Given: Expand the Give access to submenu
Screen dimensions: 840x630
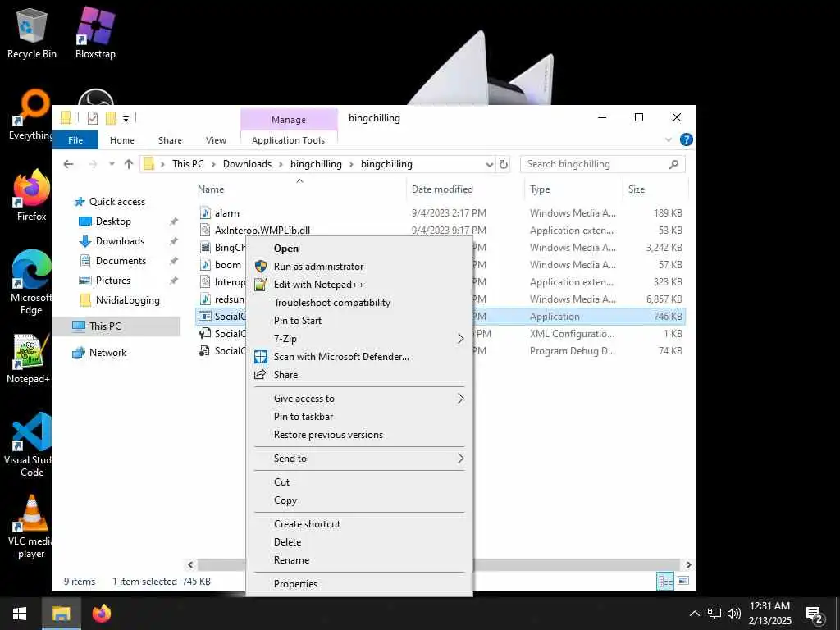Looking at the screenshot, I should pyautogui.click(x=359, y=399).
